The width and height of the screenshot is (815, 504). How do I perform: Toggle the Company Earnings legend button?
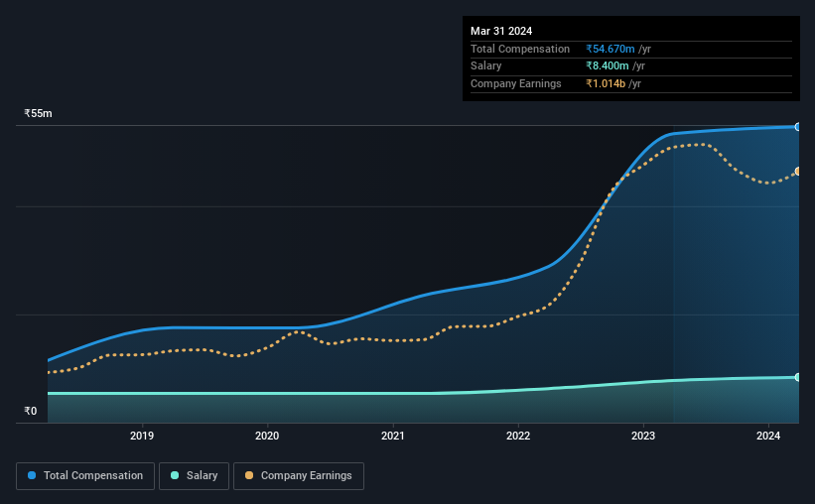[x=299, y=476]
